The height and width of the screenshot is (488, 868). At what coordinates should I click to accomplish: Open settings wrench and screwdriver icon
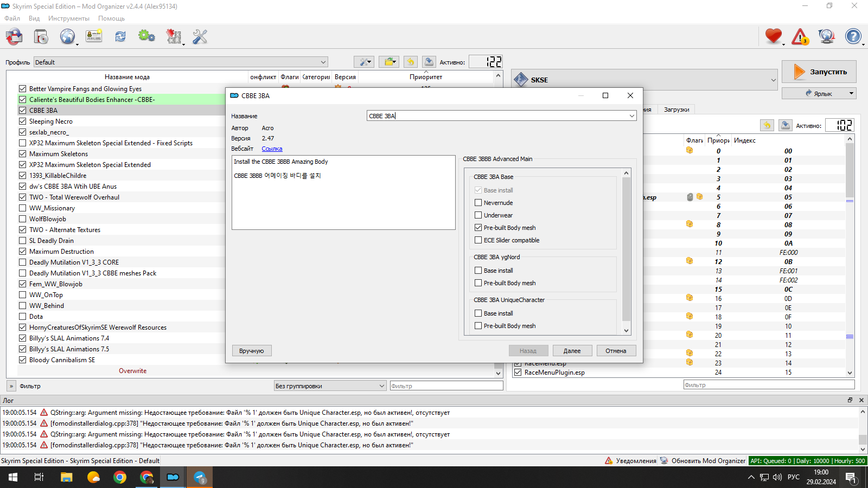pos(200,37)
